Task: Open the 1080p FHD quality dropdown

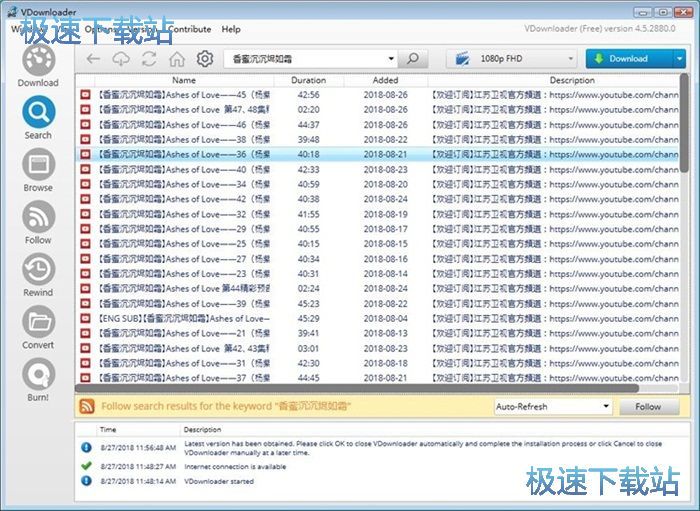Action: (511, 58)
